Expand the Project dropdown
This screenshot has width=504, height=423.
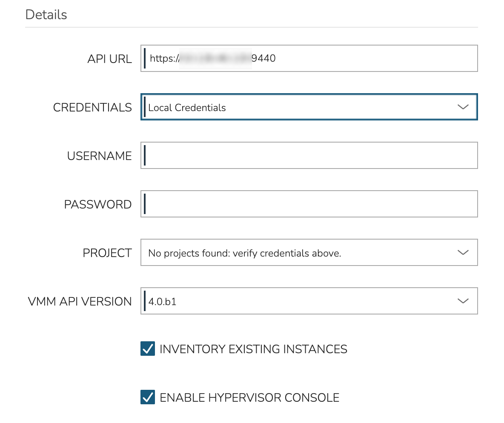pyautogui.click(x=298, y=253)
